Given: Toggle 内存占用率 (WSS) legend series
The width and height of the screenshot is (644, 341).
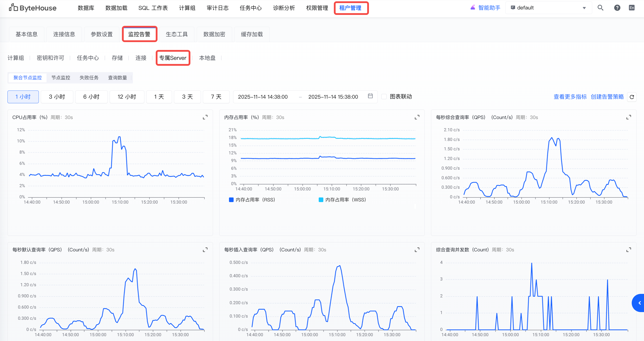Looking at the screenshot, I should click(x=342, y=200).
